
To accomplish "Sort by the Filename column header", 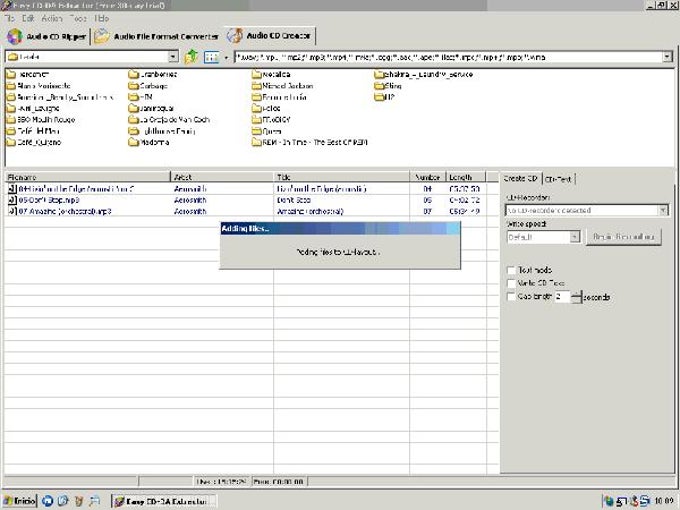I will click(88, 177).
